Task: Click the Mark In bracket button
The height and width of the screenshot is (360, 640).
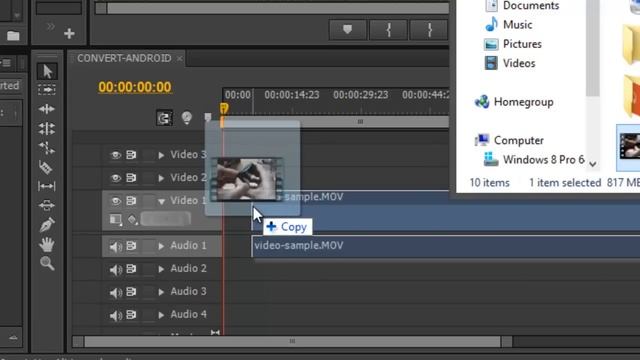Action: [x=389, y=29]
